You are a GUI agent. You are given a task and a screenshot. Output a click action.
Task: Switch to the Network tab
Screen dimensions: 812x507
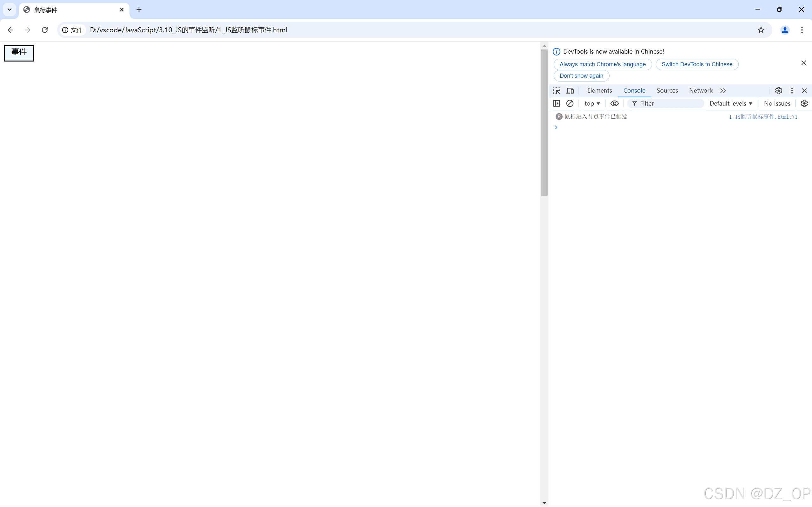click(x=701, y=91)
